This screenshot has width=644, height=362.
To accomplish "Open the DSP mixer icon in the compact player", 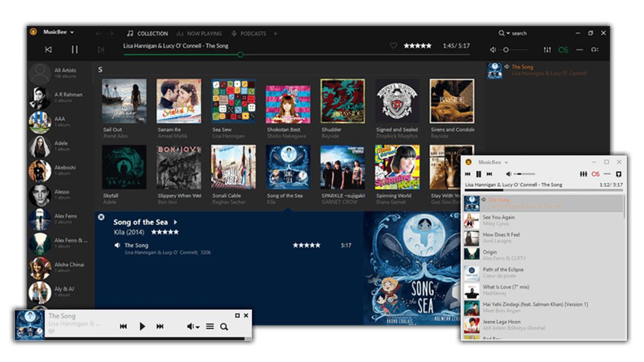I will 584,174.
